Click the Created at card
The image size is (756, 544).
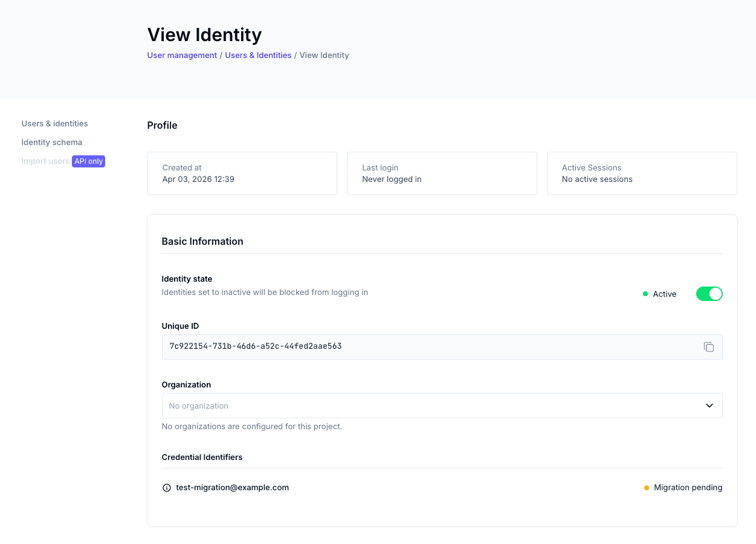(x=242, y=173)
